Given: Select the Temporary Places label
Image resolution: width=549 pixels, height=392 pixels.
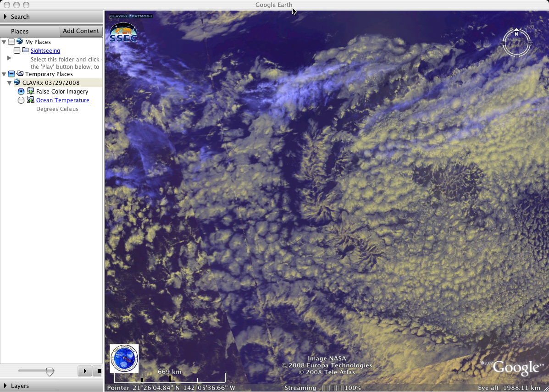Looking at the screenshot, I should 49,74.
